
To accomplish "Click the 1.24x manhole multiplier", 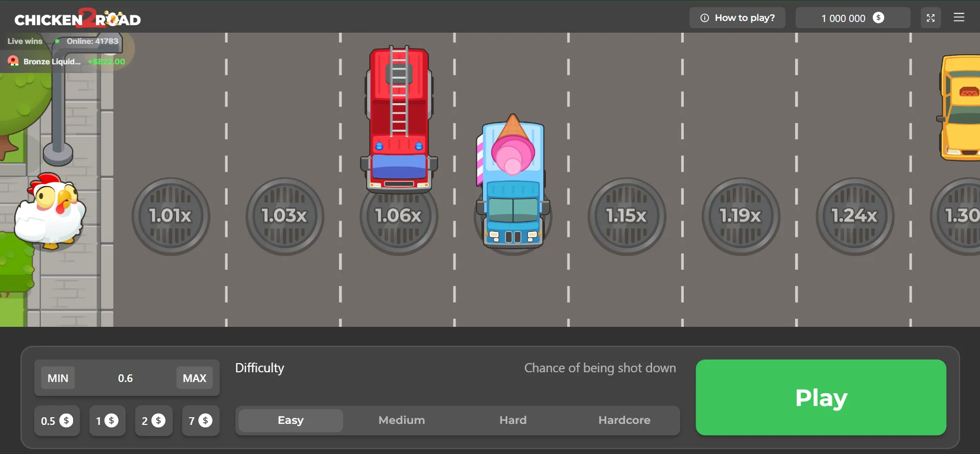I will click(855, 216).
